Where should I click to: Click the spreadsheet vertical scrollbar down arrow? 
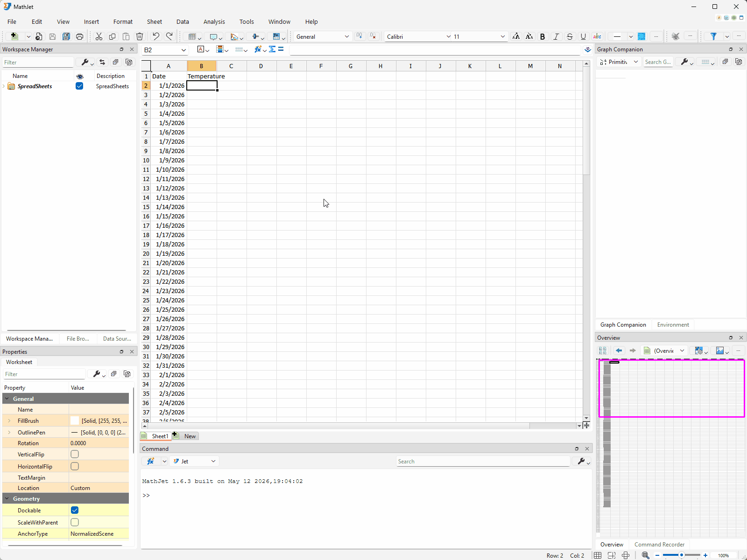[x=586, y=418]
